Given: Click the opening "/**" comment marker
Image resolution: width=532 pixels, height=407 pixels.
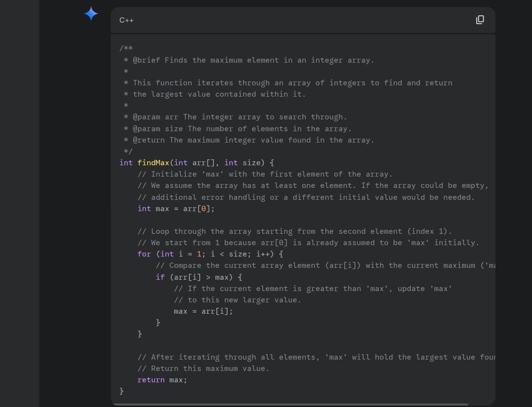Looking at the screenshot, I should tap(126, 48).
